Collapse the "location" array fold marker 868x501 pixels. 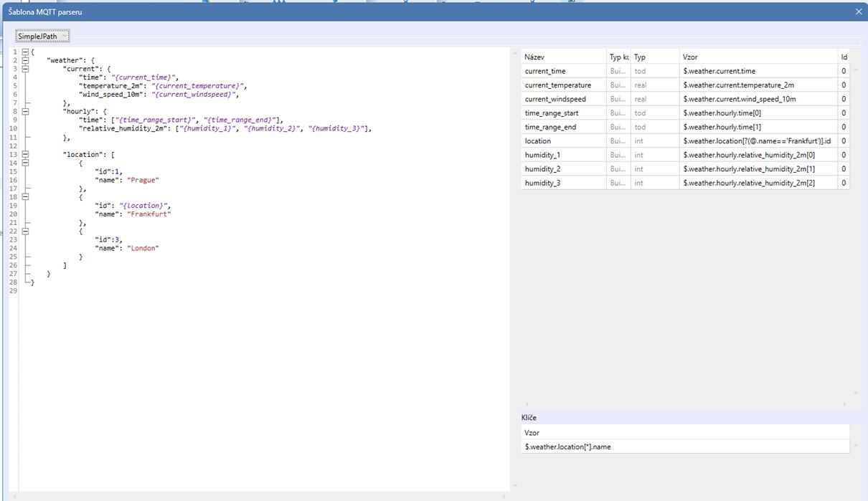click(x=25, y=154)
